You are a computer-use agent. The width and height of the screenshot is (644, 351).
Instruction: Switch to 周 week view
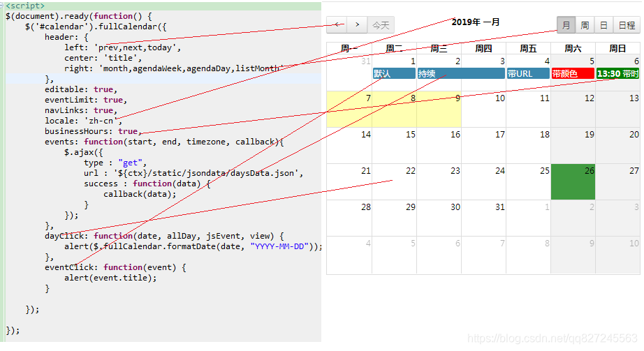585,25
